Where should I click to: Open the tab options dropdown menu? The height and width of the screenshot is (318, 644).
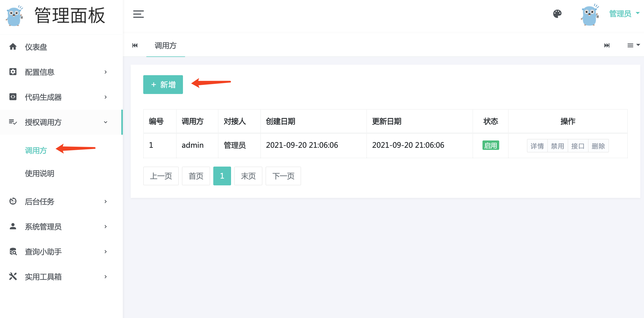coord(633,45)
